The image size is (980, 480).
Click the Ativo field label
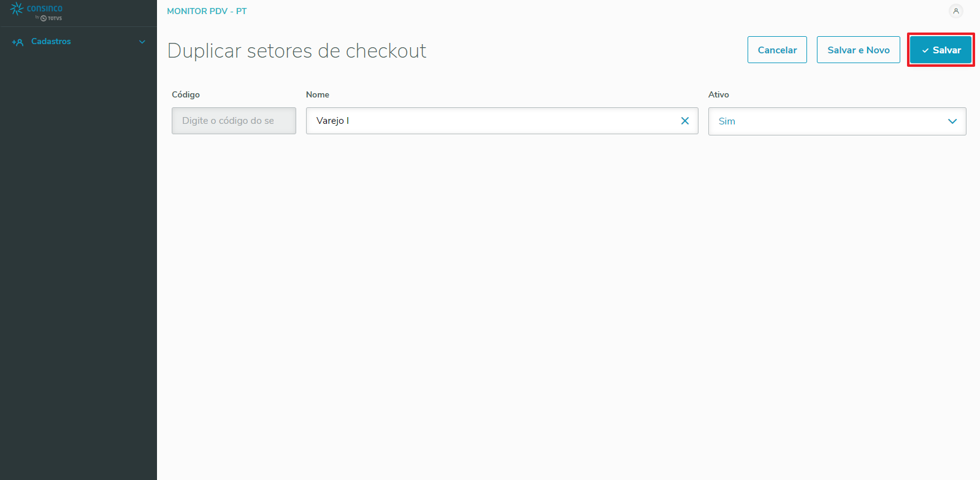click(x=719, y=94)
